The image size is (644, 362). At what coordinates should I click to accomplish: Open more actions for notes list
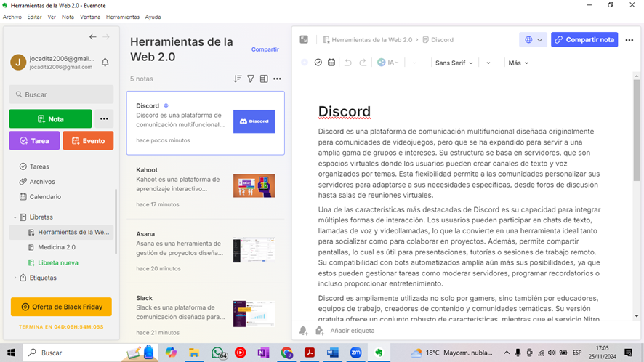[277, 79]
